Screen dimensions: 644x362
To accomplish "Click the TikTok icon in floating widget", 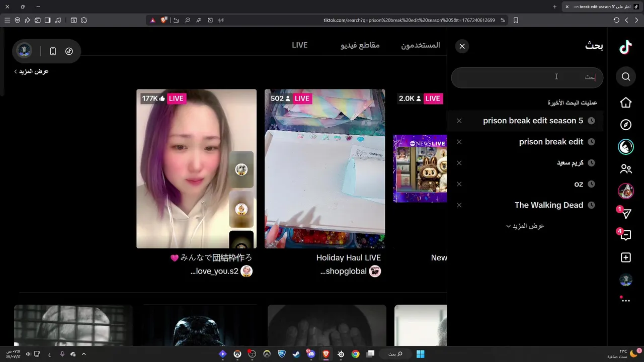I will (69, 51).
